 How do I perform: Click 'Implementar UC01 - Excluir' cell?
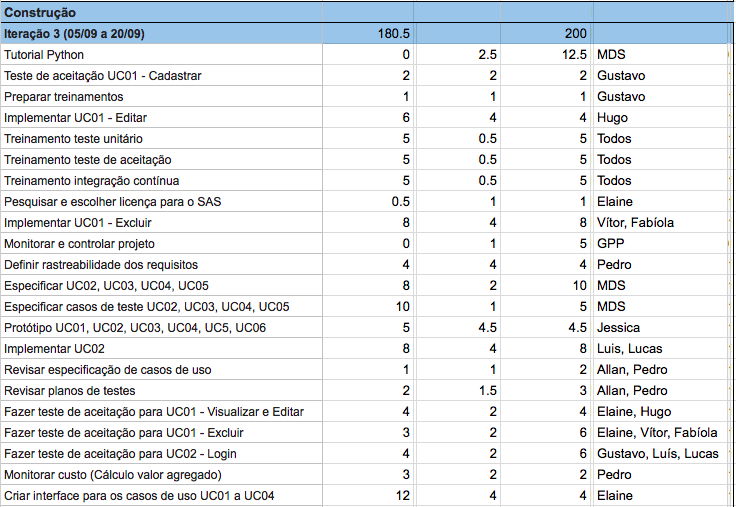tap(161, 223)
